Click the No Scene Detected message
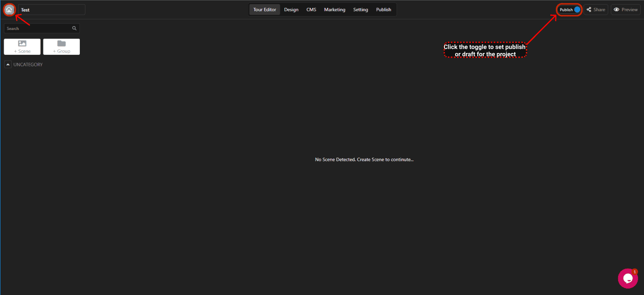Image resolution: width=644 pixels, height=295 pixels. (364, 159)
